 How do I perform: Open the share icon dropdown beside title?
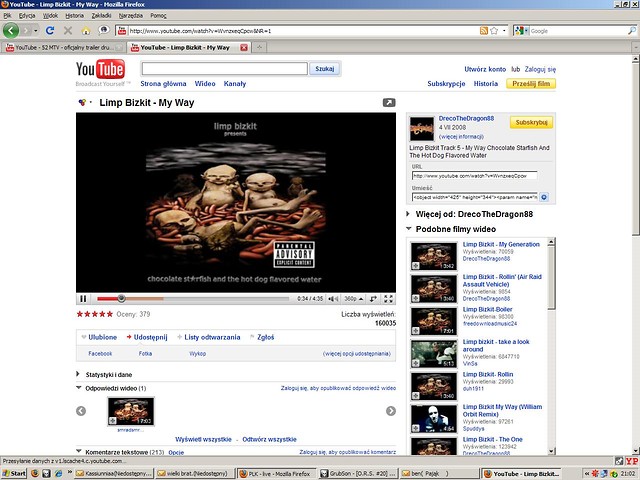(85, 102)
